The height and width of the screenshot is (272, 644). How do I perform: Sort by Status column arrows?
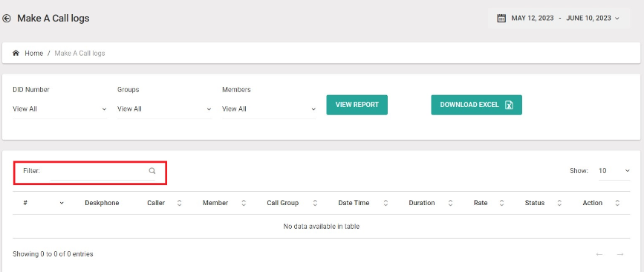(x=559, y=203)
